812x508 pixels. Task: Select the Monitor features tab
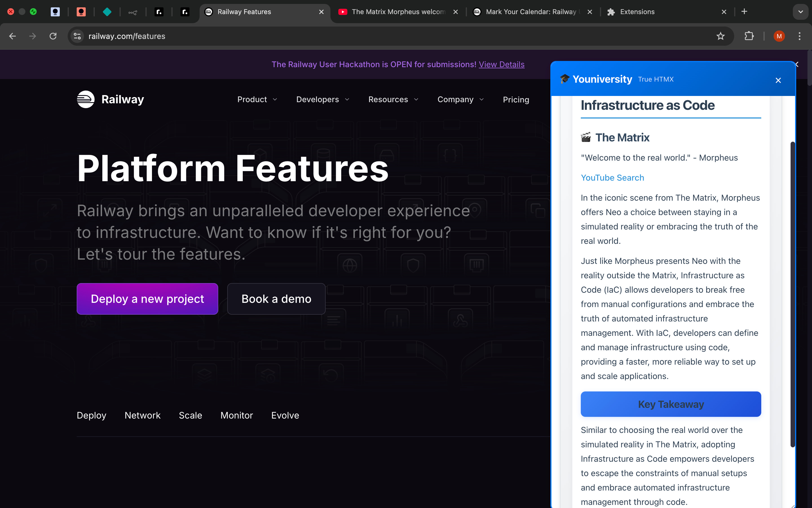[x=237, y=415]
